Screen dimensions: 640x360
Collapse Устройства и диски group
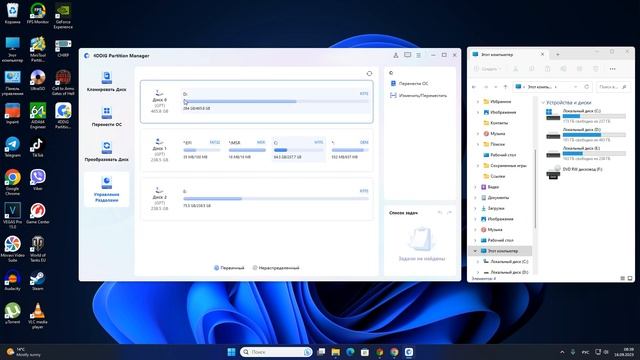[x=543, y=102]
